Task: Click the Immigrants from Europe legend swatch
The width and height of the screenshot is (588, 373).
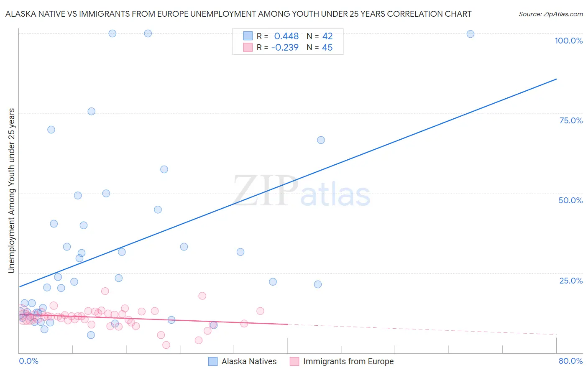Action: click(x=294, y=361)
